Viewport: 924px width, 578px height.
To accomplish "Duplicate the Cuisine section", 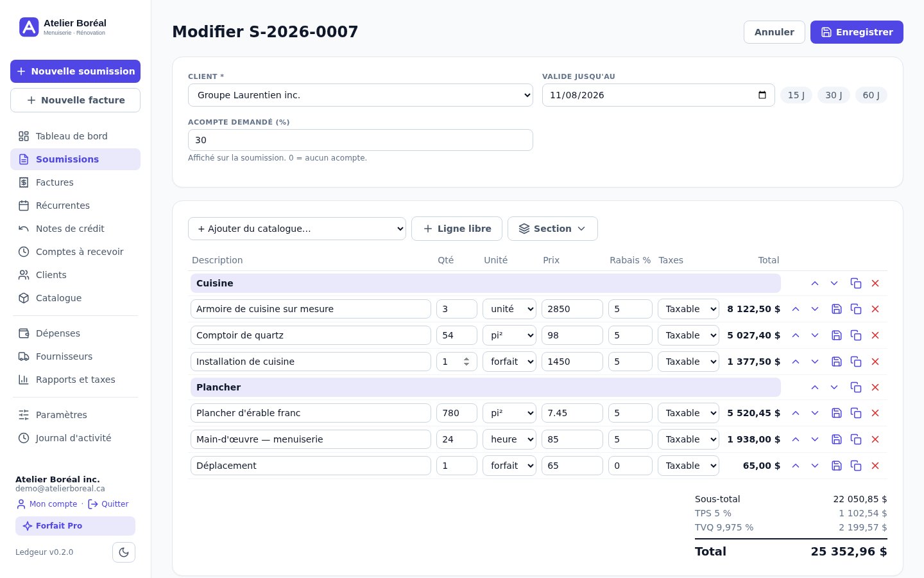I will [856, 283].
